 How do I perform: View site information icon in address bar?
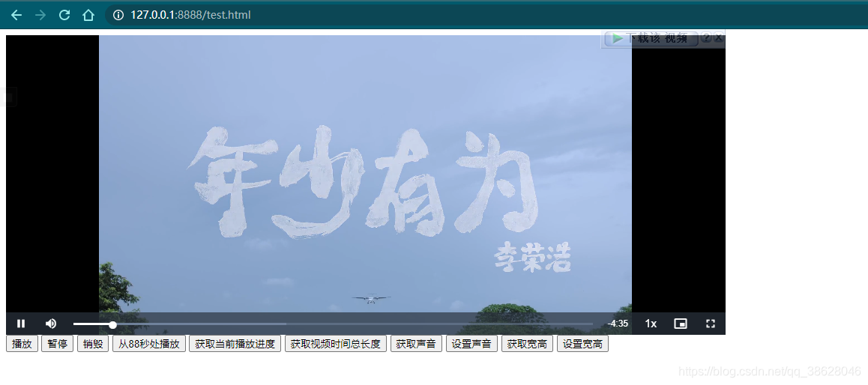[x=118, y=15]
